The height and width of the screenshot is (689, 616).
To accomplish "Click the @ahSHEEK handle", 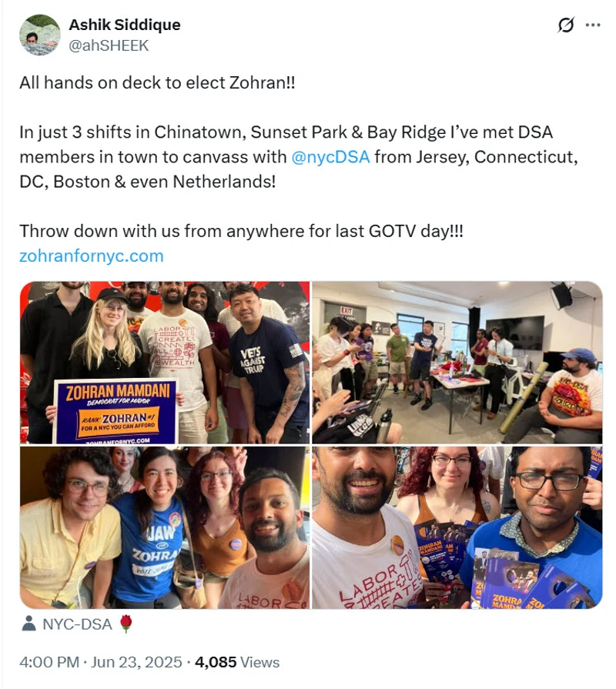I will (109, 45).
